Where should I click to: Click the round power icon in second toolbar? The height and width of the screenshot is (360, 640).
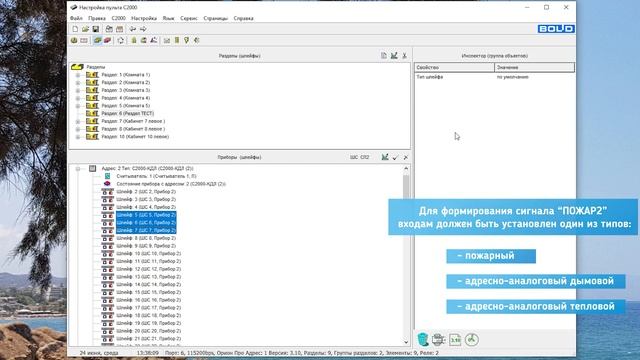coord(74,40)
